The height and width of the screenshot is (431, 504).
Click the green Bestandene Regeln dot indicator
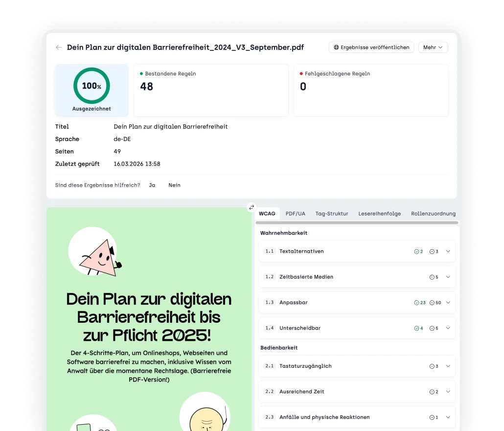[x=140, y=73]
